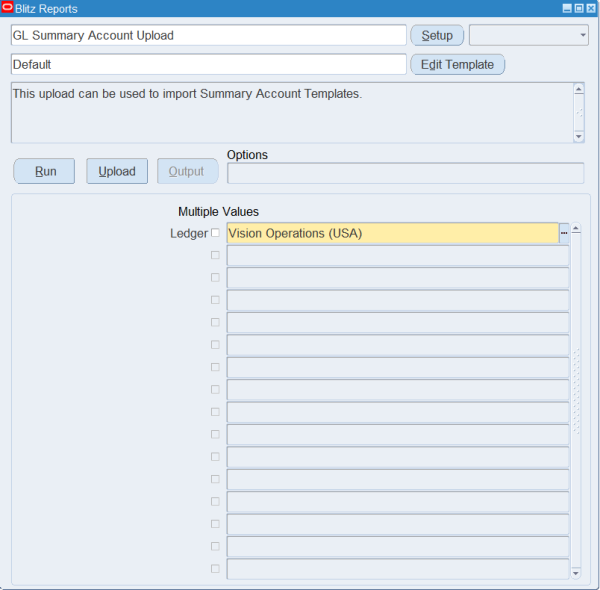
Task: Click the Run button
Action: (x=44, y=171)
